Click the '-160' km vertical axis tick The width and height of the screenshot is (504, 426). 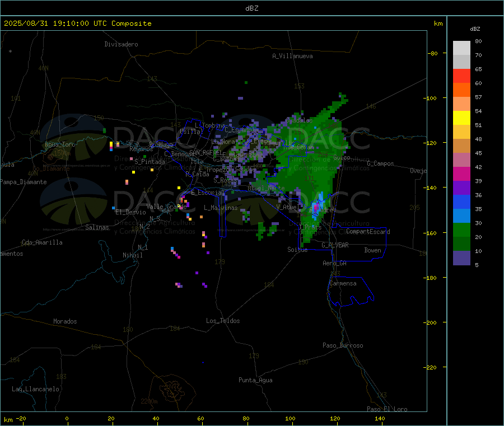[431, 233]
